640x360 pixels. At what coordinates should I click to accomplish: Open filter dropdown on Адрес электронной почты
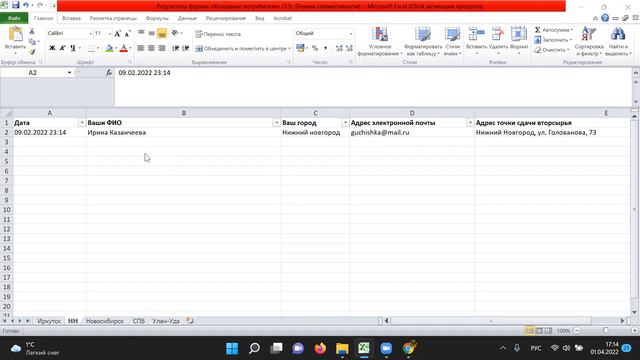[x=470, y=122]
